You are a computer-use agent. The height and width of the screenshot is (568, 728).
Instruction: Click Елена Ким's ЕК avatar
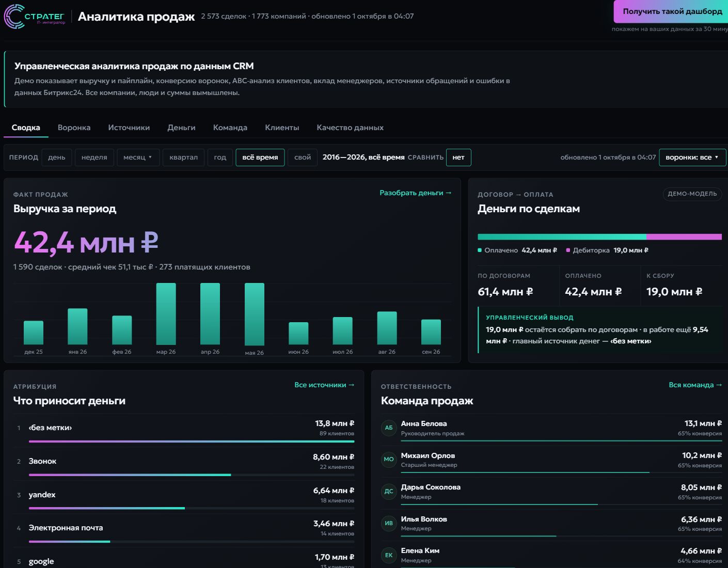pyautogui.click(x=389, y=555)
